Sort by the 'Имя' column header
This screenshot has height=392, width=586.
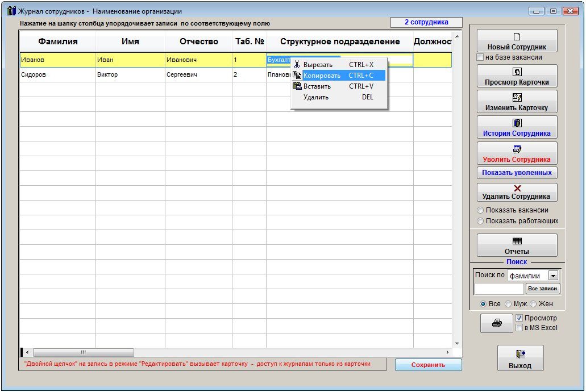pyautogui.click(x=130, y=41)
